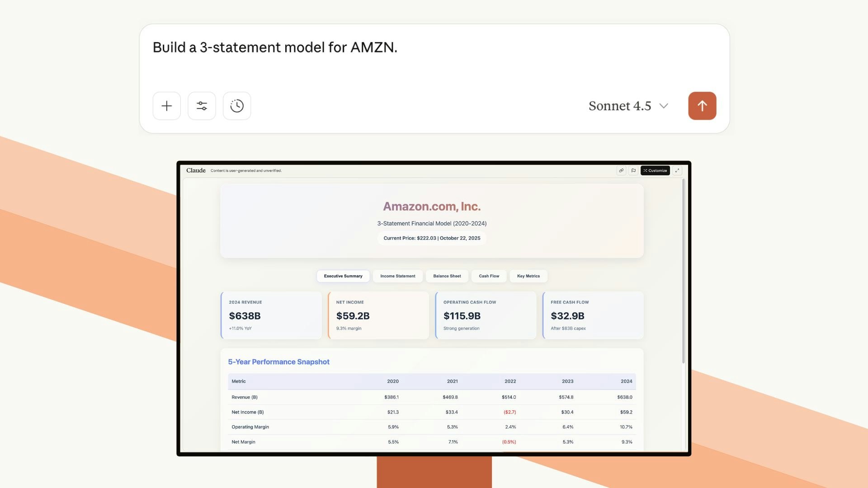Switch to the Key Metrics tab
The width and height of the screenshot is (868, 488).
(x=528, y=276)
